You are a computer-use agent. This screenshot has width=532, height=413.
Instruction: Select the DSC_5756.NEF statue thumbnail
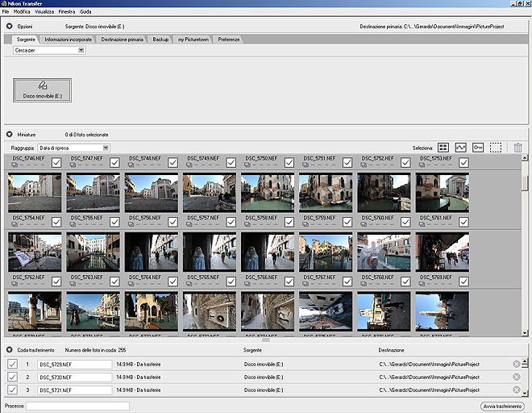pyautogui.click(x=152, y=252)
